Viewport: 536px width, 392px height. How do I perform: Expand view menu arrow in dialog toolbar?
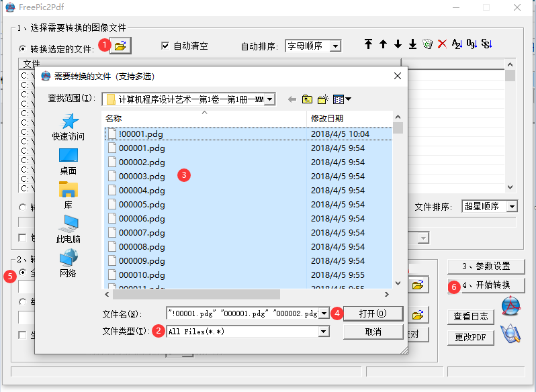click(349, 99)
